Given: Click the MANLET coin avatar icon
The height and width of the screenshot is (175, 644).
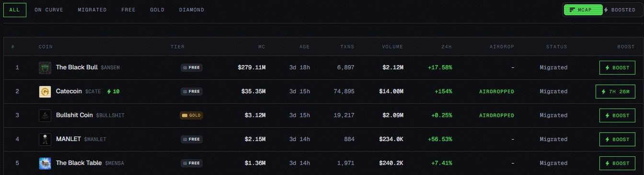Looking at the screenshot, I should [x=45, y=139].
